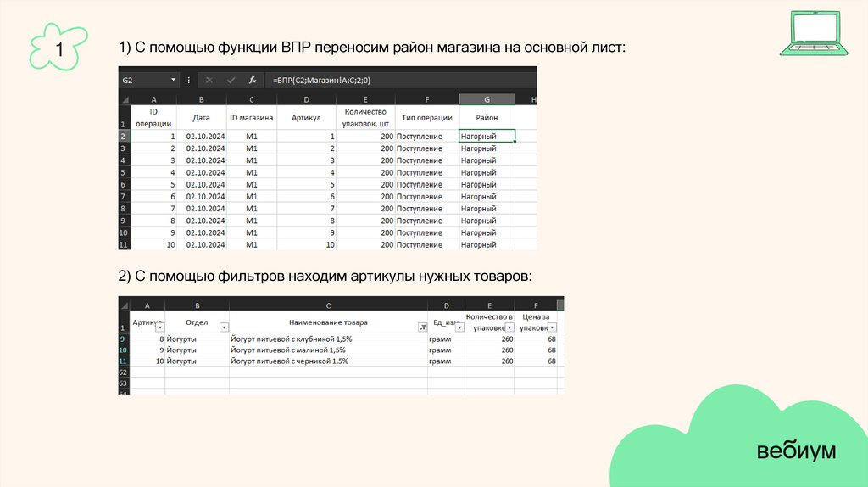Click the three-dot handle beside Name Box
This screenshot has height=487, width=868.
[189, 81]
